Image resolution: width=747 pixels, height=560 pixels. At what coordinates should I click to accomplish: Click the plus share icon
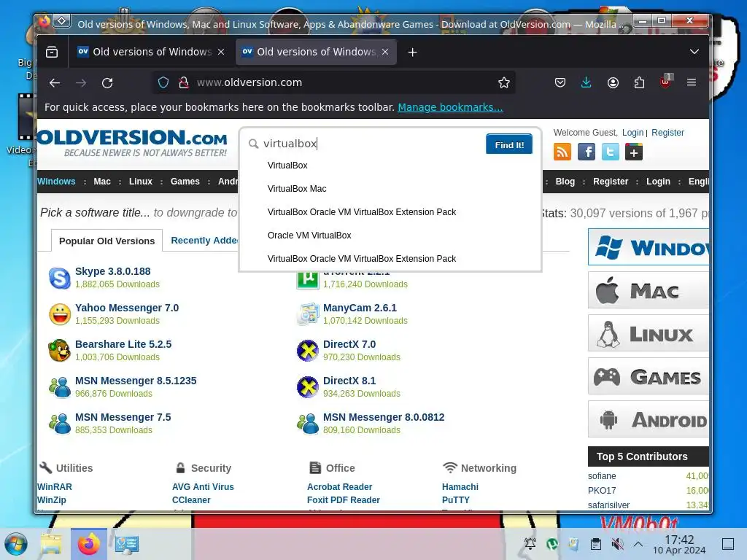click(x=634, y=152)
